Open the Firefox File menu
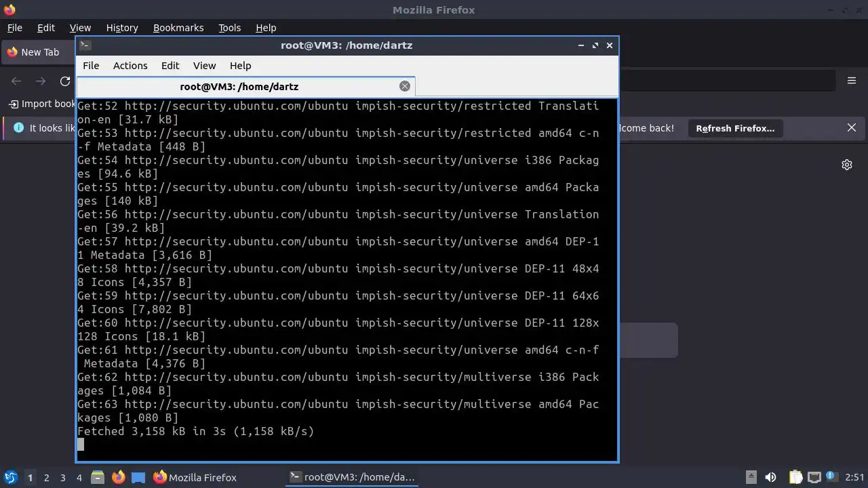 click(x=14, y=28)
